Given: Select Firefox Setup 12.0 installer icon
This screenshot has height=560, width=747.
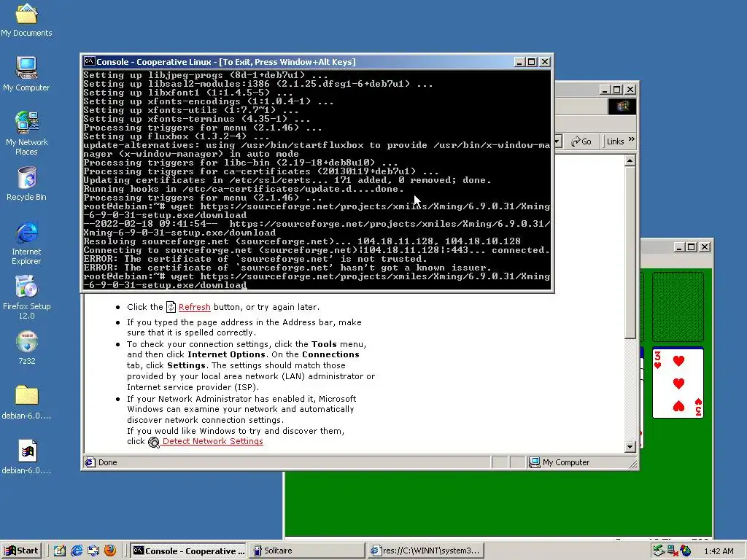Looking at the screenshot, I should pos(26,297).
